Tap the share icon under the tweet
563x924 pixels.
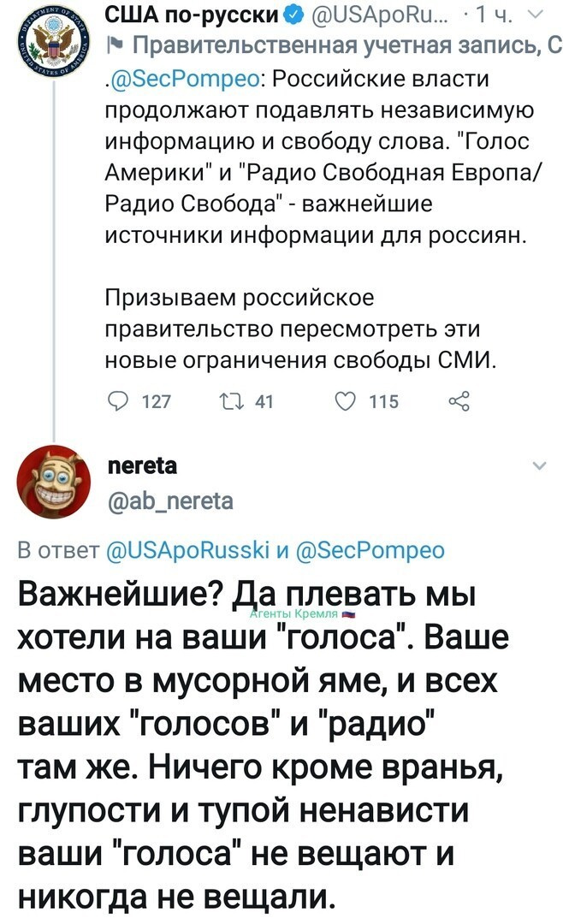[x=459, y=401]
